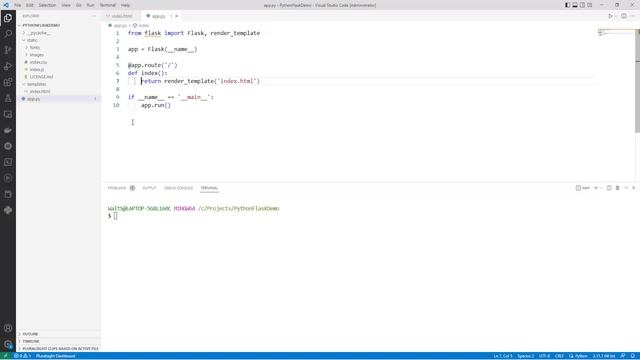Open editor More Actions ellipsis
This screenshot has width=640, height=360.
[632, 16]
